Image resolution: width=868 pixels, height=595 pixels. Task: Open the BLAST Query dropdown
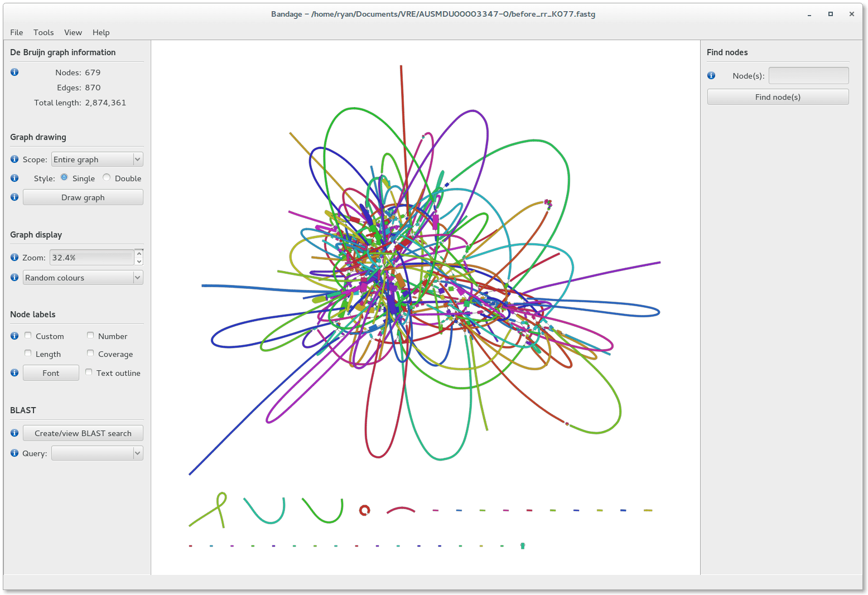97,453
